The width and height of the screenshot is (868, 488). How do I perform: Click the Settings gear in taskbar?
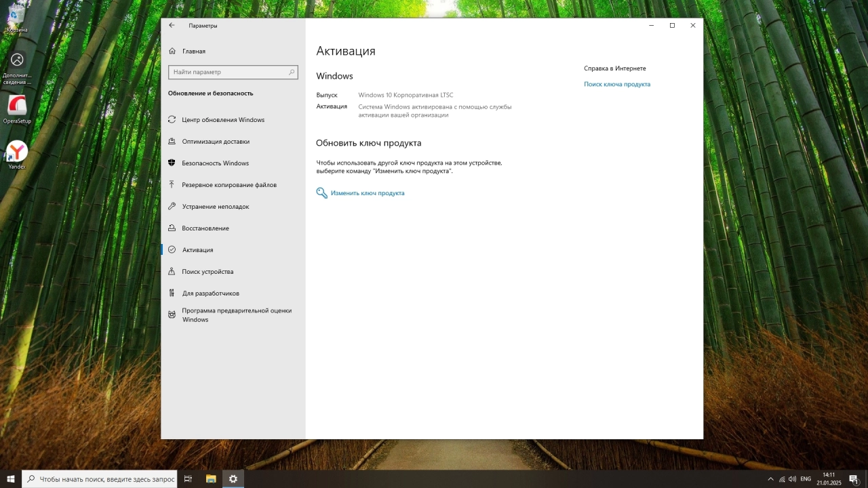233,479
